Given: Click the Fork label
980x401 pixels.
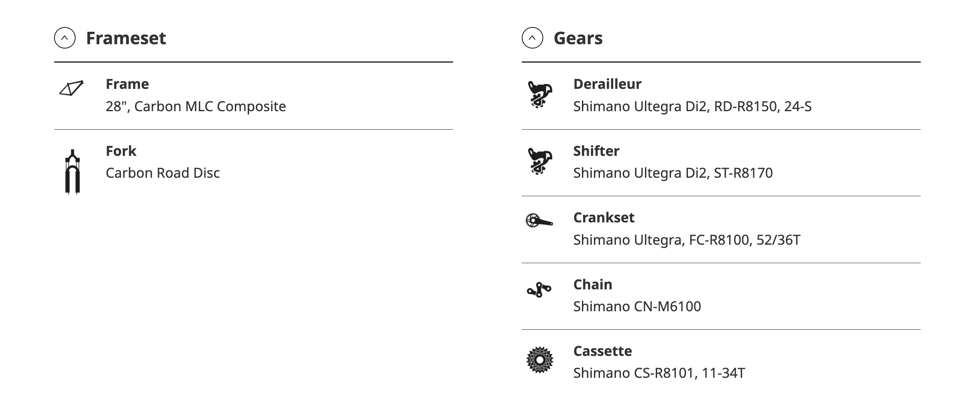Looking at the screenshot, I should [121, 151].
